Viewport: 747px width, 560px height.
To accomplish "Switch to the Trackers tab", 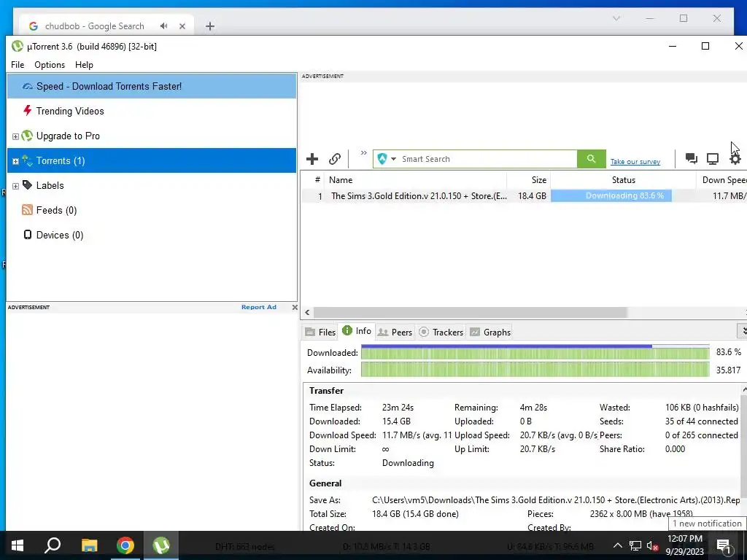I will [441, 332].
